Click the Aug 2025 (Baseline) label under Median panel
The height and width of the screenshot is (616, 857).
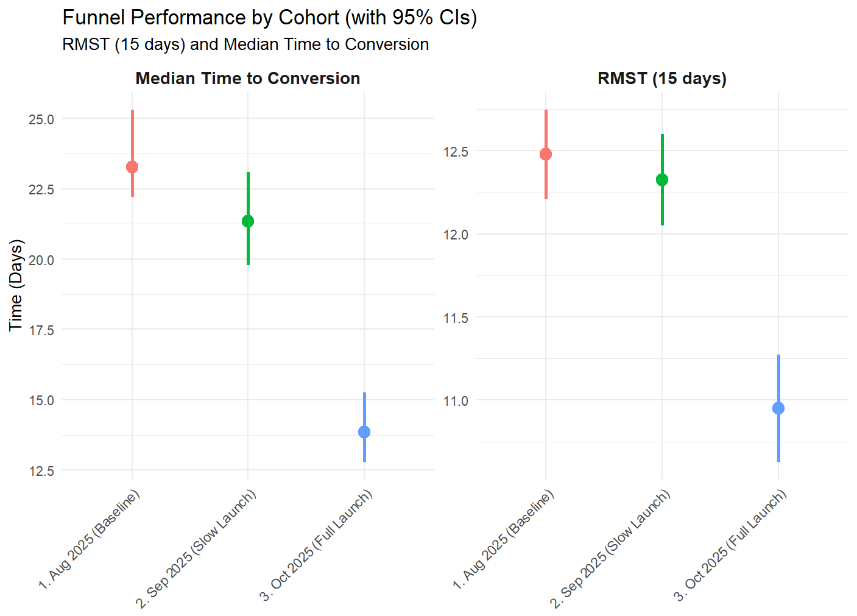[90, 539]
